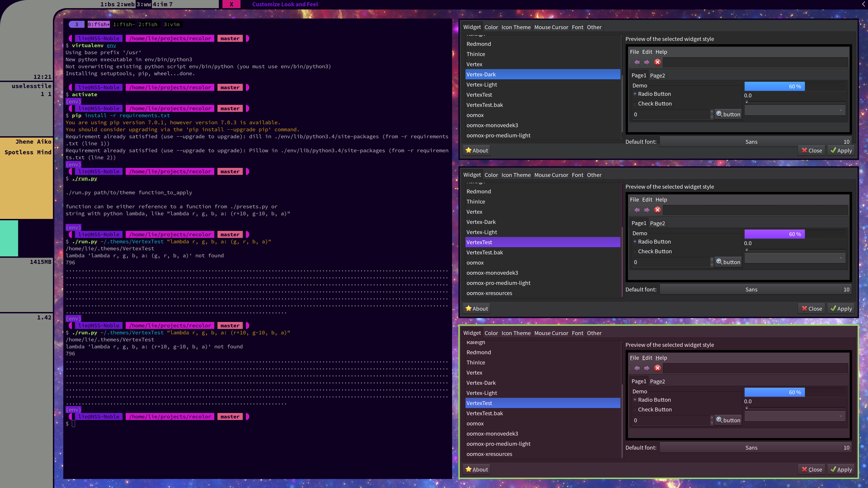
Task: Click red stop icon in top window preview
Action: [x=657, y=62]
